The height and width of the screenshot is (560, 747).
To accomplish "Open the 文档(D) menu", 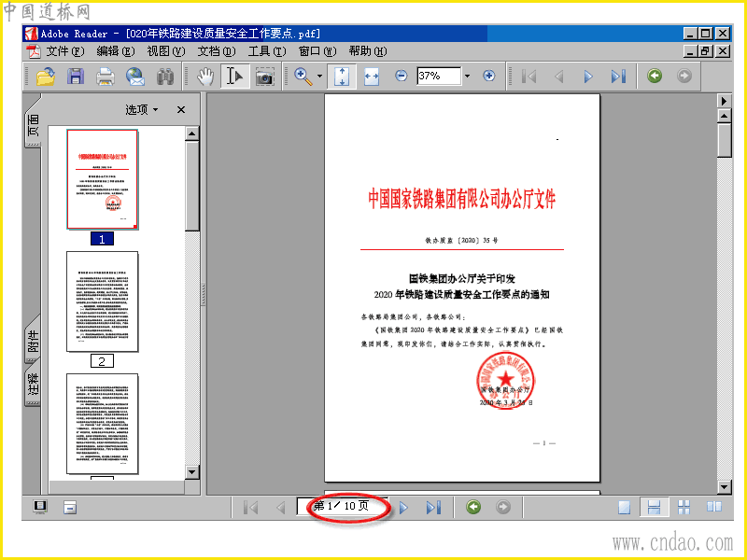I will (217, 51).
